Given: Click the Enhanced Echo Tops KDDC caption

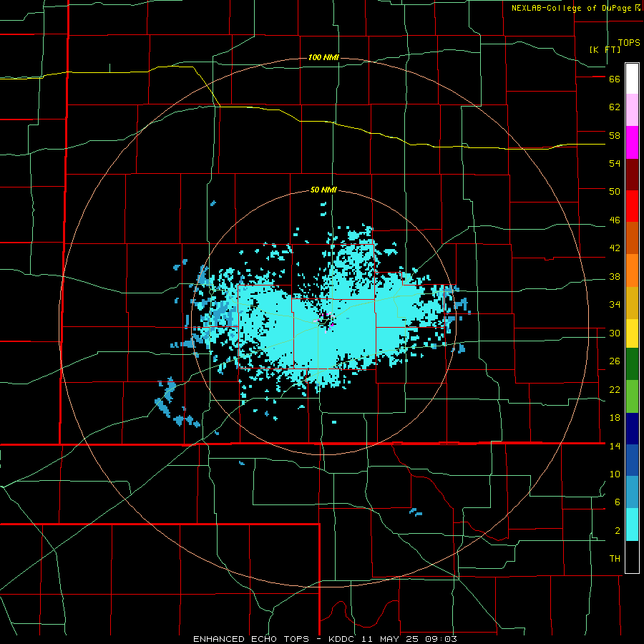Looking at the screenshot, I should [325, 639].
